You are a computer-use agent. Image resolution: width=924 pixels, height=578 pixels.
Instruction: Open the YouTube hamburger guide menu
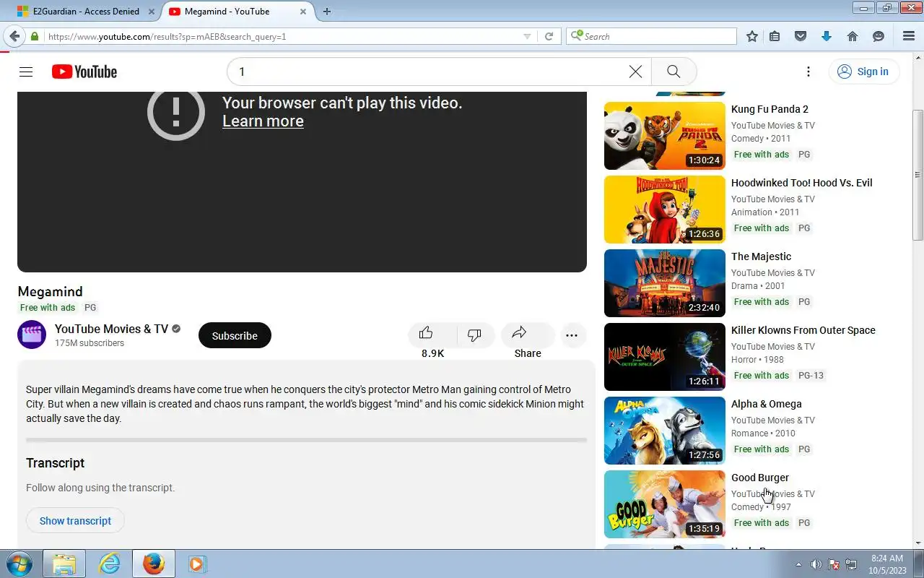[26, 72]
